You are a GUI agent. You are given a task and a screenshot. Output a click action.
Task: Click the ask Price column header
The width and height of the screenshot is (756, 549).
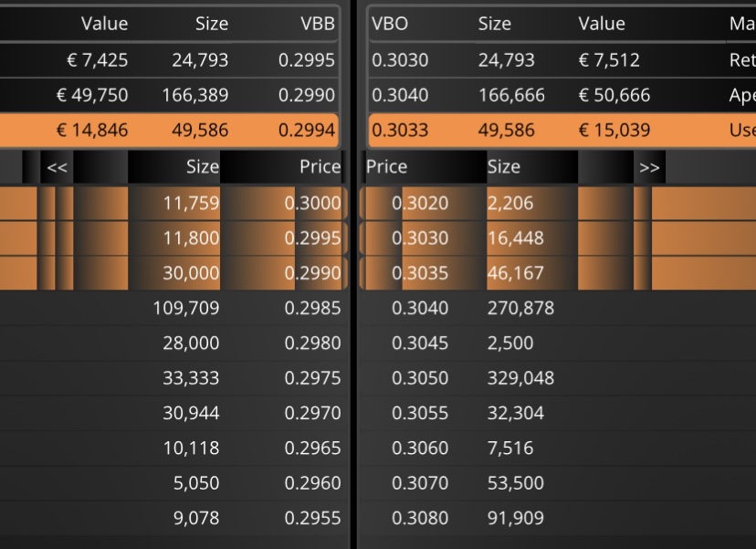pyautogui.click(x=387, y=167)
